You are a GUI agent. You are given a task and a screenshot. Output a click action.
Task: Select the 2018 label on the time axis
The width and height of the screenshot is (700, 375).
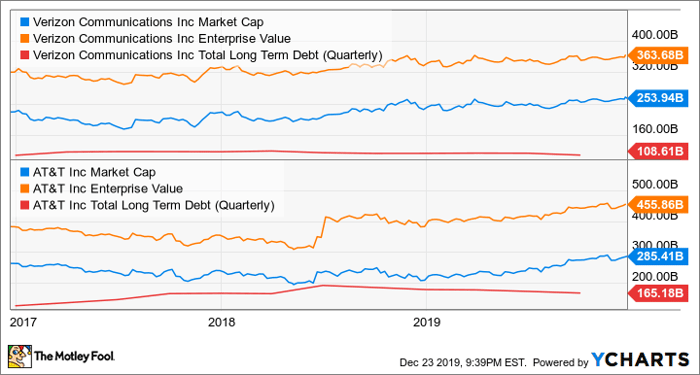click(x=221, y=322)
